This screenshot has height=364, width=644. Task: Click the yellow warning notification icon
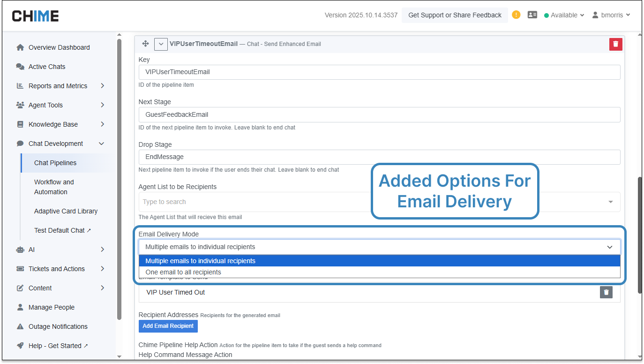(x=516, y=15)
